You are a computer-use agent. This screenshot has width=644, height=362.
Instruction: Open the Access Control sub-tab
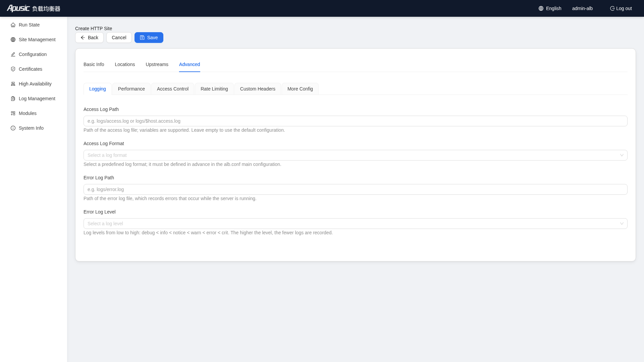tap(173, 89)
